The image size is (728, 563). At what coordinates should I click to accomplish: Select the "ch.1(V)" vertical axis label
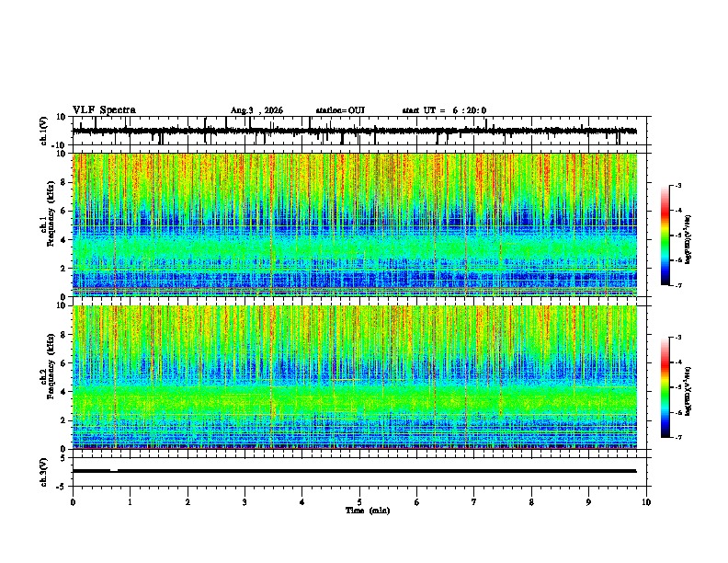pos(44,131)
